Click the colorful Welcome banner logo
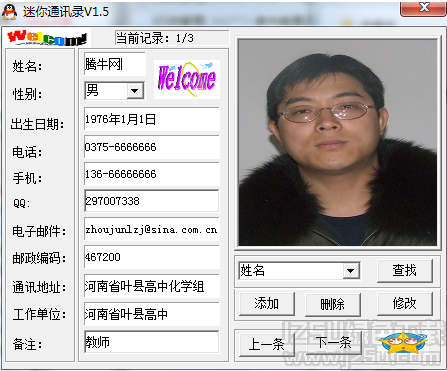Viewport: 447px width, 371px height. (x=47, y=38)
